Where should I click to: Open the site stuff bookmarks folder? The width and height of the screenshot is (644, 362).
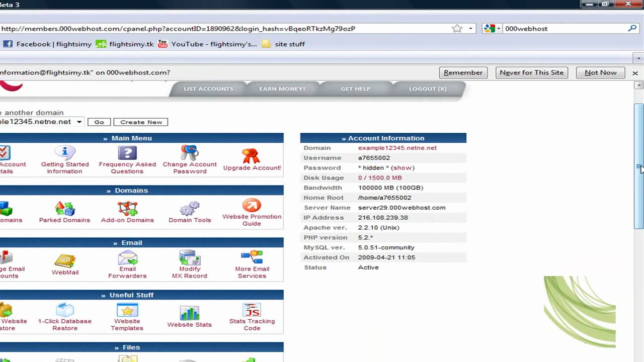click(283, 44)
